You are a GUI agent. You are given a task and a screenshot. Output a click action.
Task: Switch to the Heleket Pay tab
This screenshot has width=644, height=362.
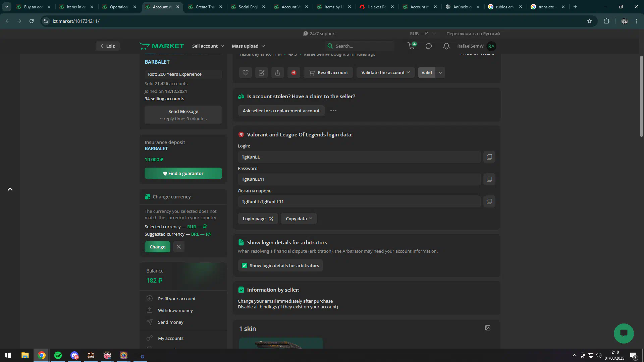(377, 7)
